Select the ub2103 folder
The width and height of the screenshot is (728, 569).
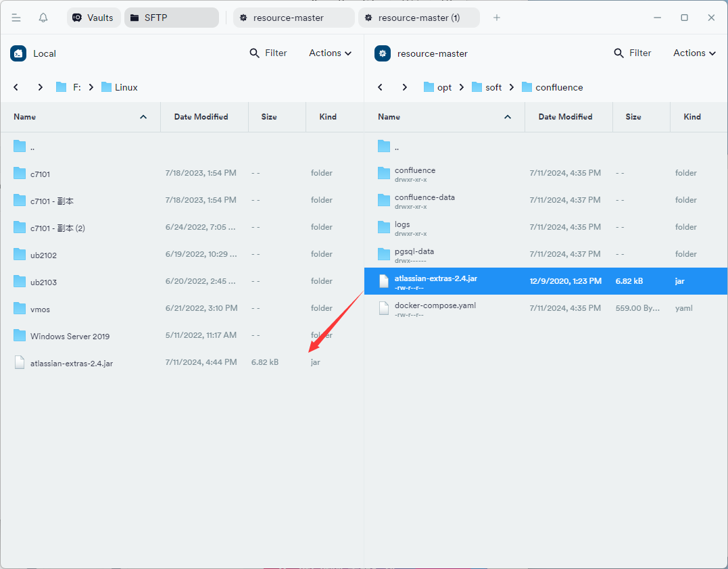pos(182,281)
